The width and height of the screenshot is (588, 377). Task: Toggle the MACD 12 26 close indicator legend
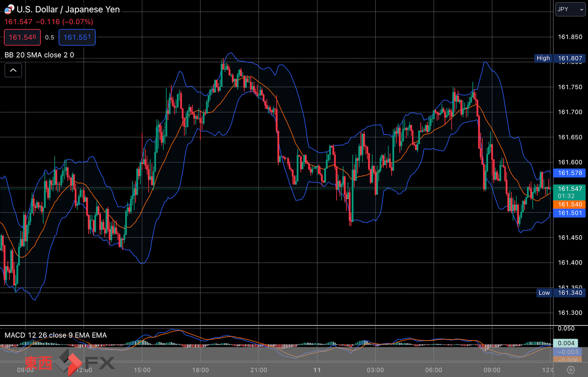(x=56, y=335)
